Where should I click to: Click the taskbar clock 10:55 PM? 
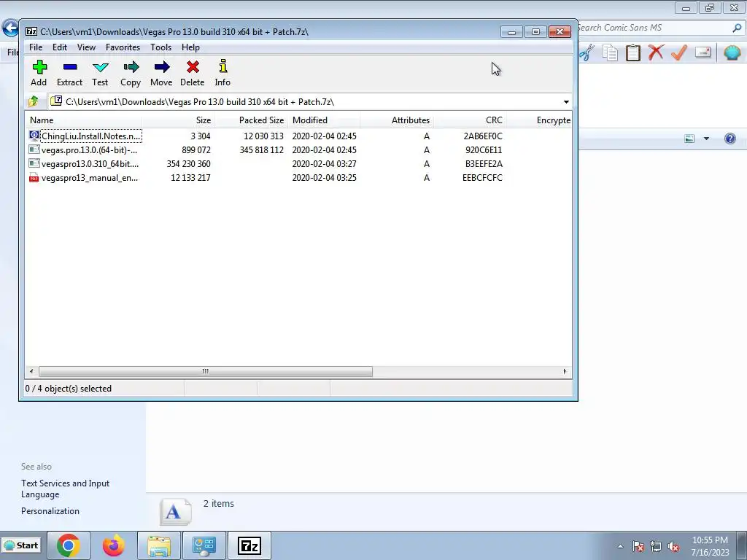point(710,540)
